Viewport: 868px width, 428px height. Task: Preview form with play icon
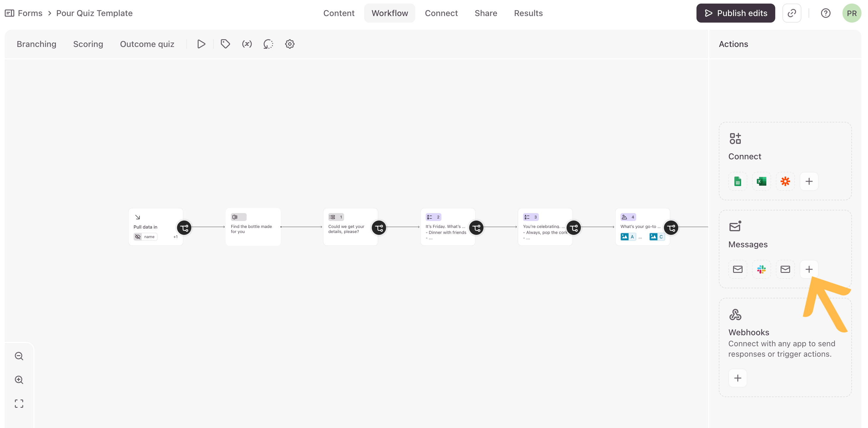pos(201,44)
